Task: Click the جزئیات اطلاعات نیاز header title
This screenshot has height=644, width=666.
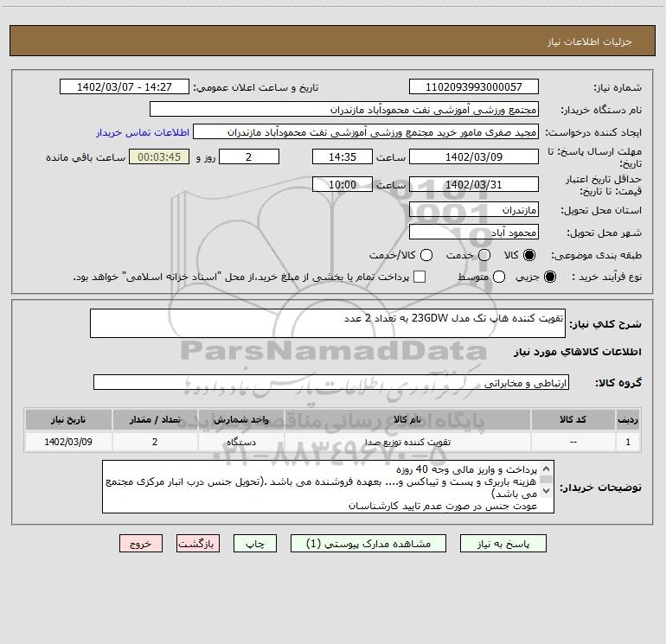Action: coord(589,41)
